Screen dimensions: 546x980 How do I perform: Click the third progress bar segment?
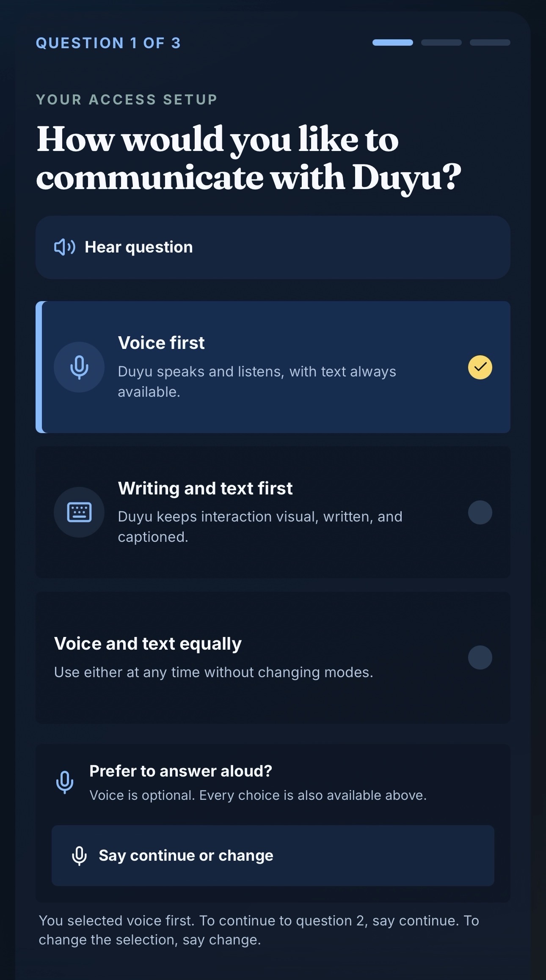coord(490,42)
